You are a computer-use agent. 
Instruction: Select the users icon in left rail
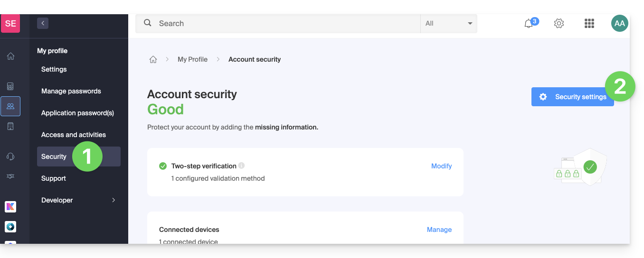[10, 106]
